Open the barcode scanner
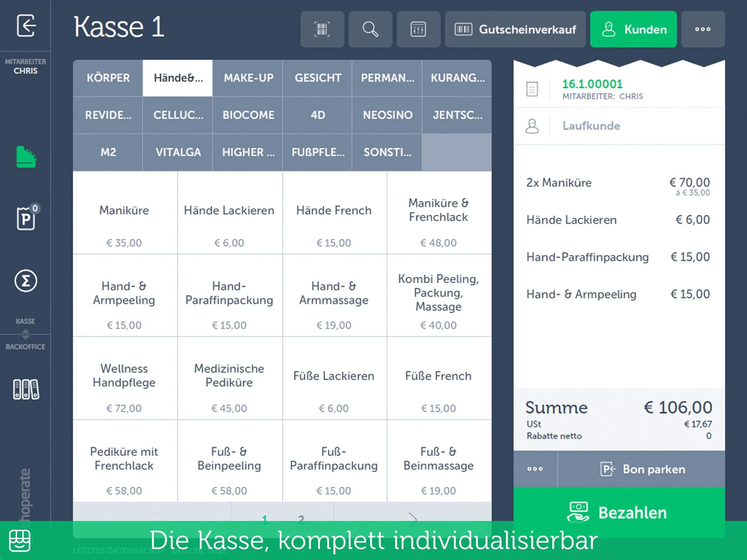 [322, 29]
